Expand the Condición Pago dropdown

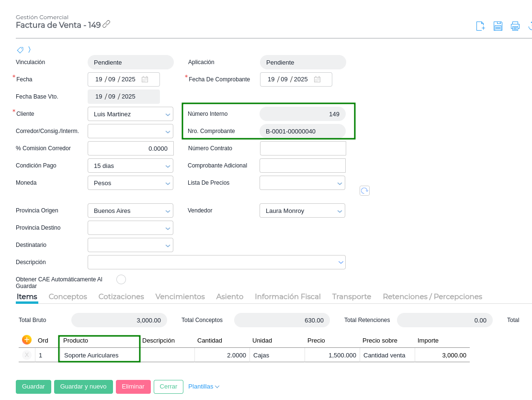click(x=168, y=166)
